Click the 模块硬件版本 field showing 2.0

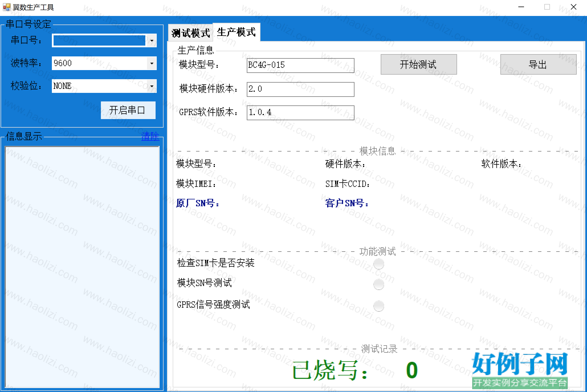tap(300, 89)
